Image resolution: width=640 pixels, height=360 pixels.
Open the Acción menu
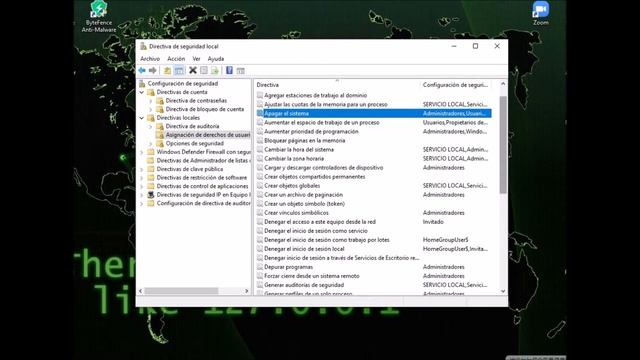[176, 59]
